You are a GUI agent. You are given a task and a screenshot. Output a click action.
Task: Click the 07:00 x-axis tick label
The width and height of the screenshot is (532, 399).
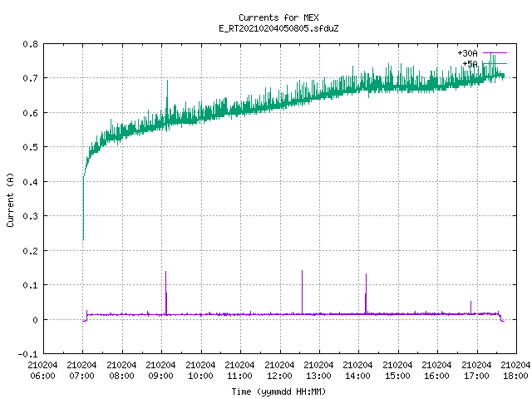click(81, 376)
